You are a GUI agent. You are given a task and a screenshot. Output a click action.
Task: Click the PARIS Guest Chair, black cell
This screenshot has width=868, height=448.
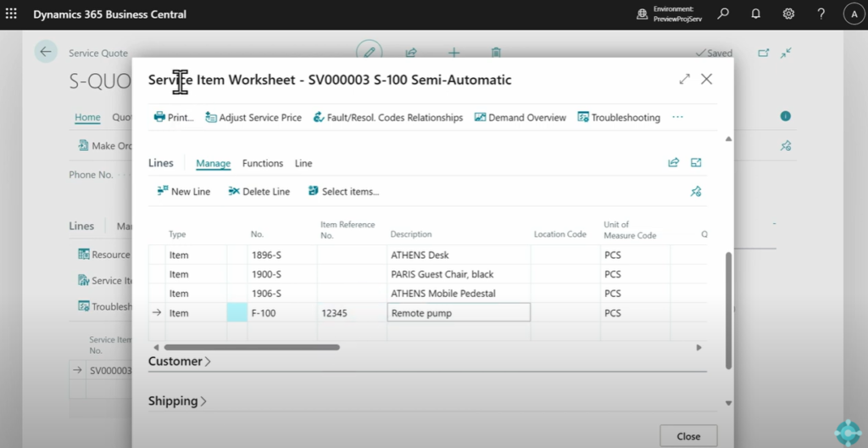(459, 274)
